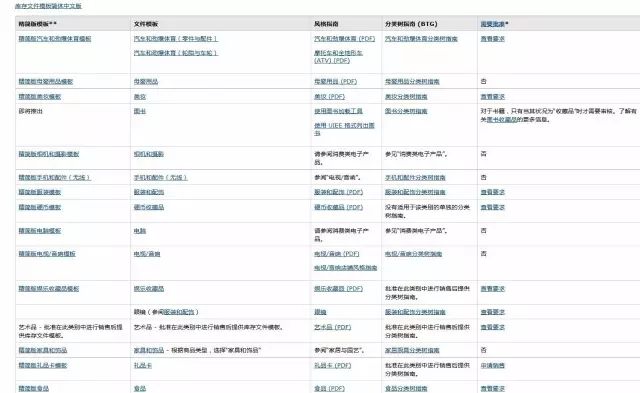Open the 图书 file template link
The image size is (640, 393).
click(140, 111)
